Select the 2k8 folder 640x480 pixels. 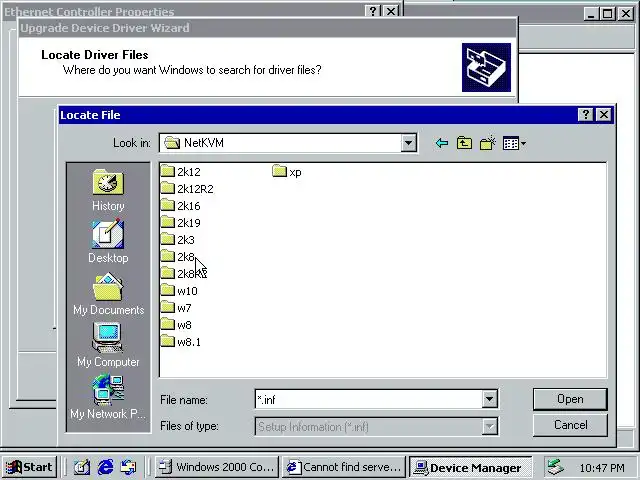[x=178, y=257]
